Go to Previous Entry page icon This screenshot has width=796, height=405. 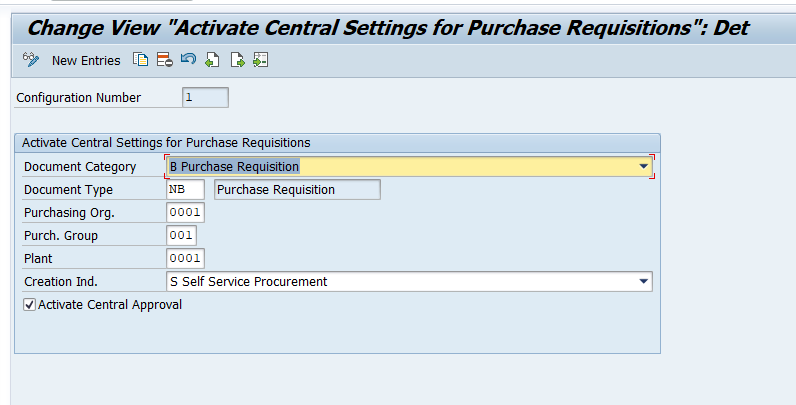point(212,60)
